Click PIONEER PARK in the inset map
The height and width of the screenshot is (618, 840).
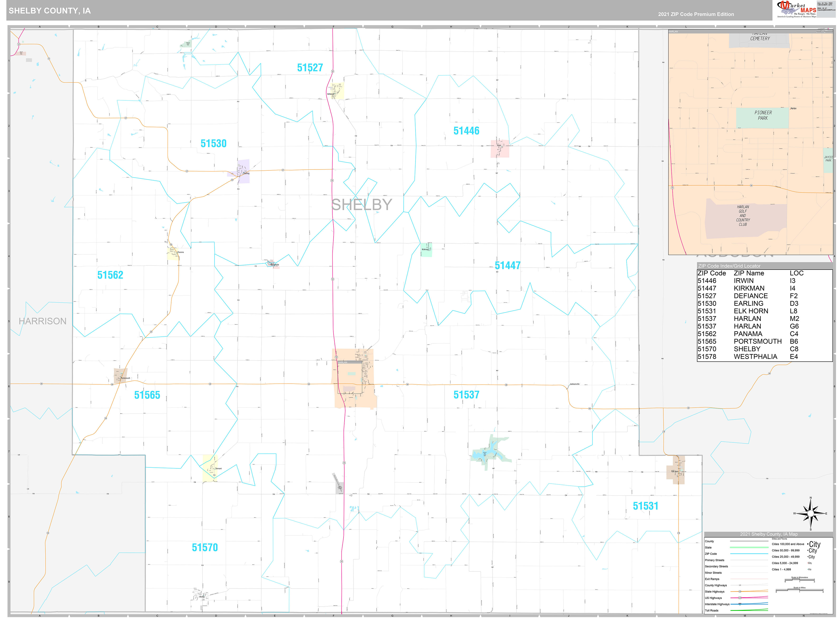click(763, 115)
